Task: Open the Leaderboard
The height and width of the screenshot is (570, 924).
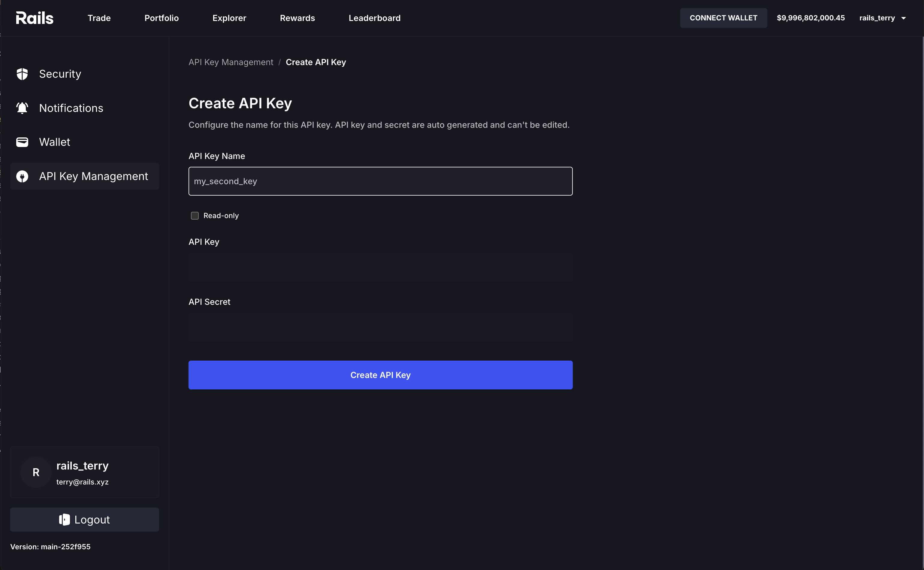Action: (x=374, y=18)
